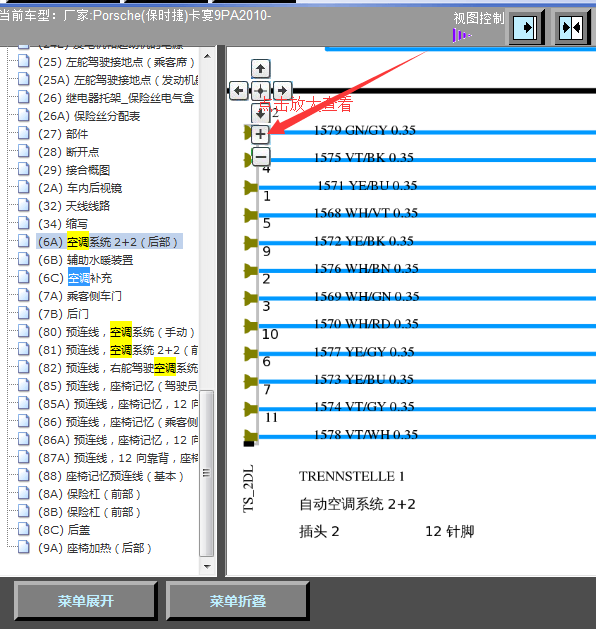The image size is (596, 632).
Task: Open (8A) 保险杠（前部）
Action: 89,494
